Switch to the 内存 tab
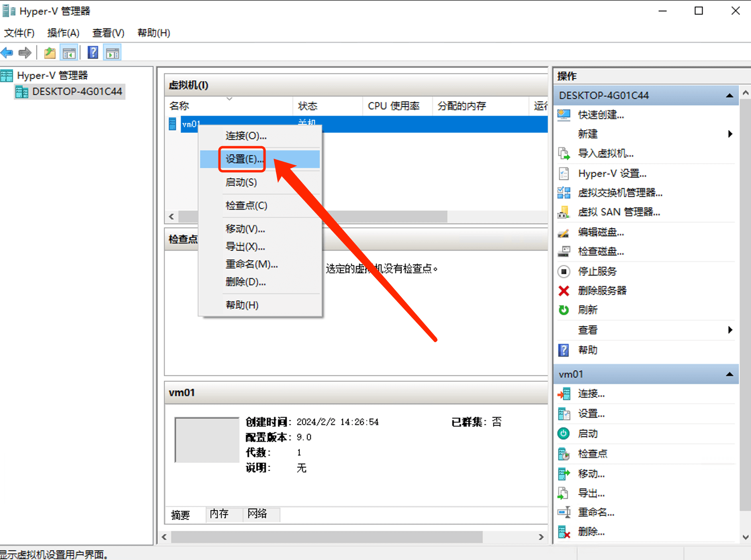751x560 pixels. [x=224, y=514]
